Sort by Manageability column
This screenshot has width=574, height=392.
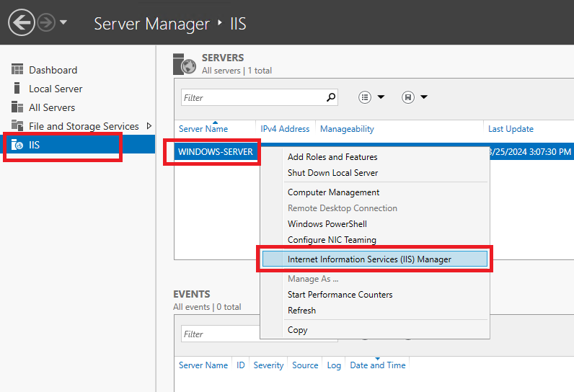pos(347,129)
